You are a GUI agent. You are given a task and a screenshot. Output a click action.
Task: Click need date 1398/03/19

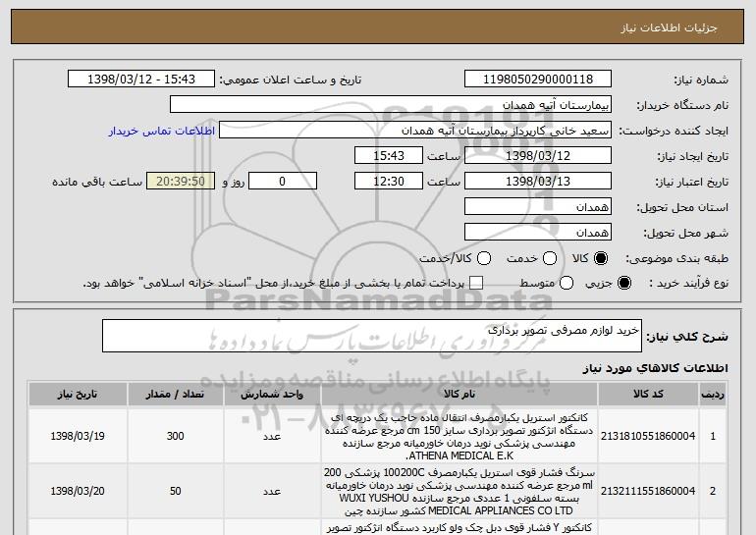(x=78, y=436)
